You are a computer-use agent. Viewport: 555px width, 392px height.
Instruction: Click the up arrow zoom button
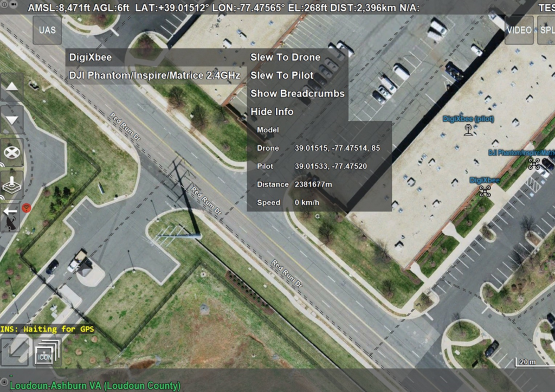(12, 87)
